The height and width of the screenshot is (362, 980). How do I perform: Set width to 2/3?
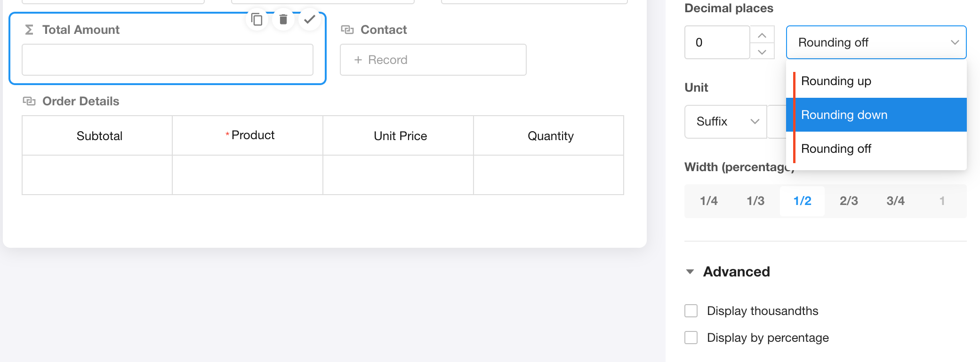tap(849, 201)
